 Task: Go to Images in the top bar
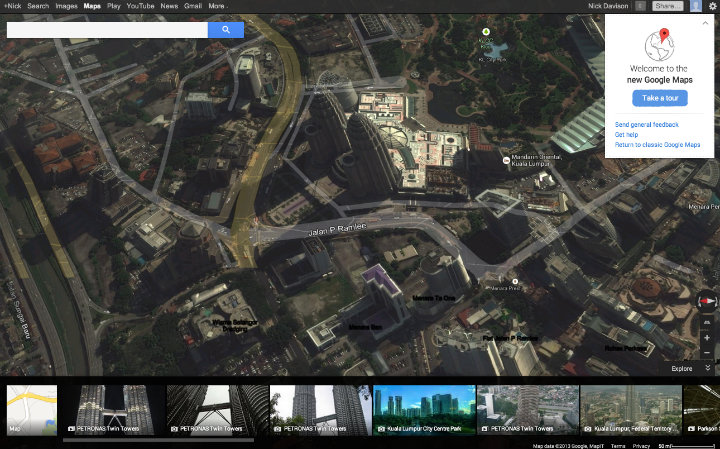pos(67,6)
